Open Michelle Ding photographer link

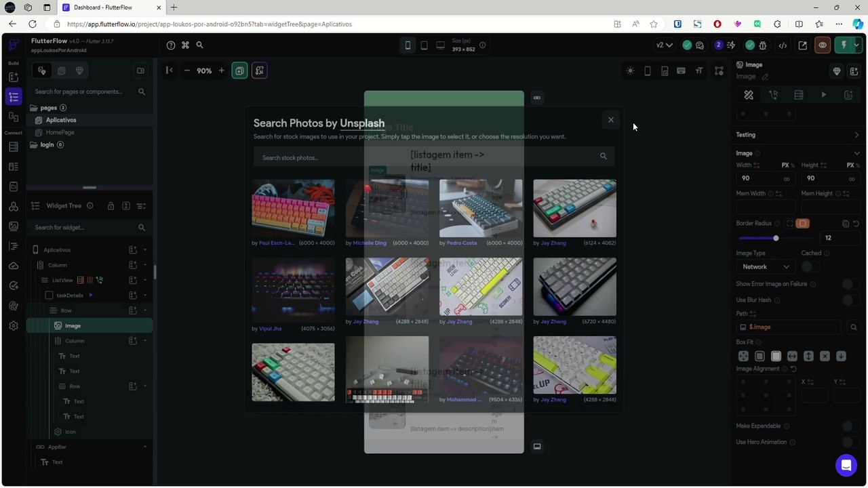click(x=370, y=243)
